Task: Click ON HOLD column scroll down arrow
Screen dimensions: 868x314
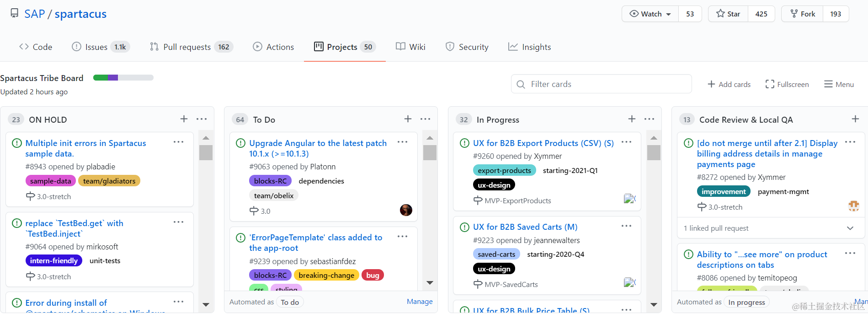Action: [206, 304]
